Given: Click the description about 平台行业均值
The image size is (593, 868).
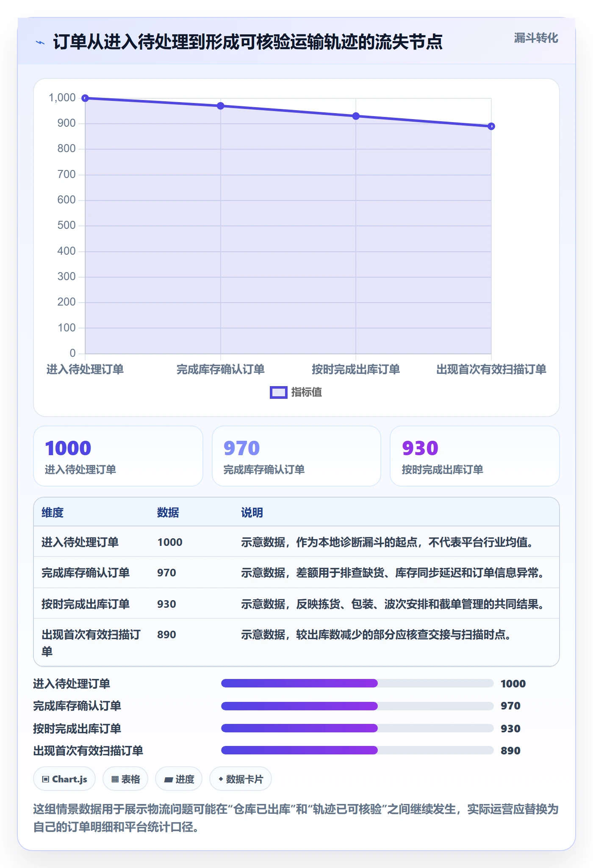Looking at the screenshot, I should point(388,542).
